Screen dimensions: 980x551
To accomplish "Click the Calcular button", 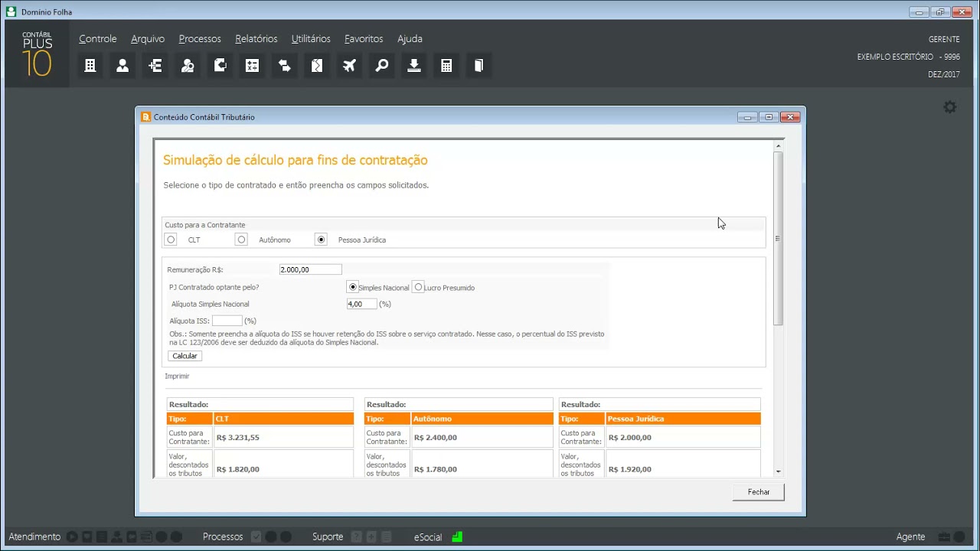I will point(185,356).
